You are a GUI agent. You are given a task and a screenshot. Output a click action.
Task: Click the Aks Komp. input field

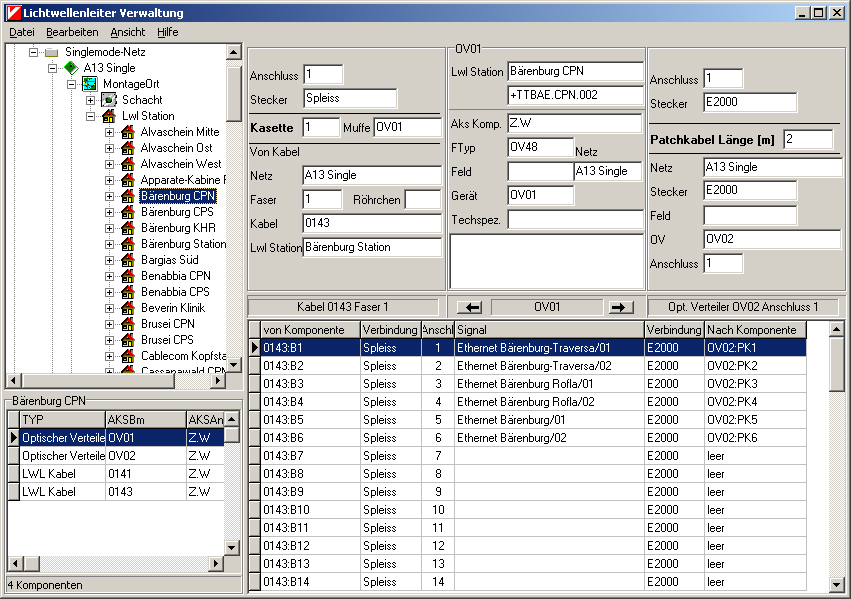[575, 123]
